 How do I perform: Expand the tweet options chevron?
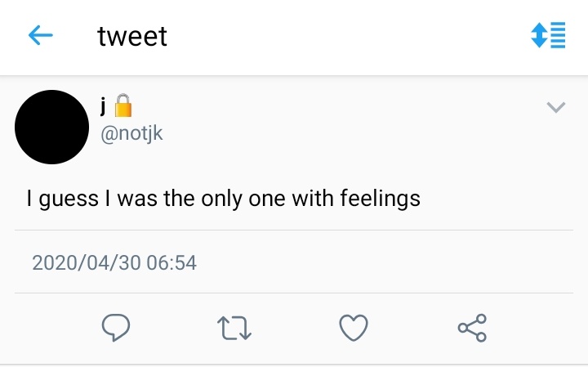[555, 107]
